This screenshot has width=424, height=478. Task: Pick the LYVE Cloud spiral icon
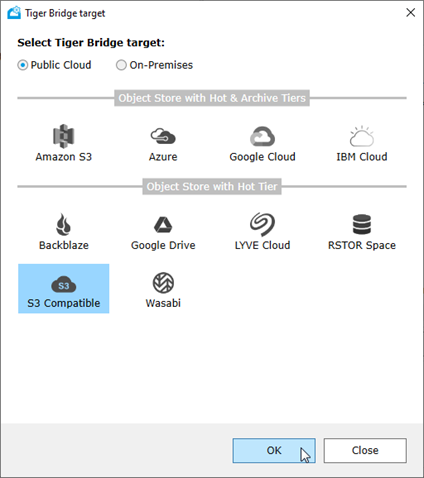pos(262,224)
